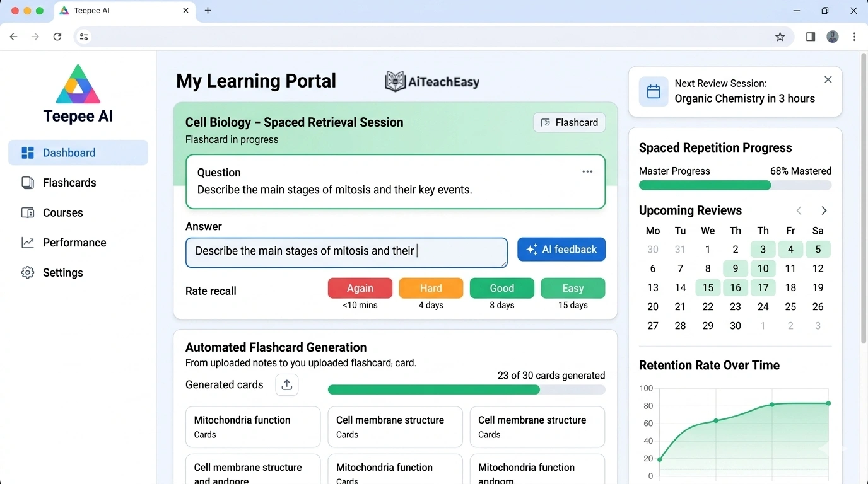Viewport: 868px width, 484px height.
Task: Click the upload icon beside Generated cards
Action: pos(287,384)
